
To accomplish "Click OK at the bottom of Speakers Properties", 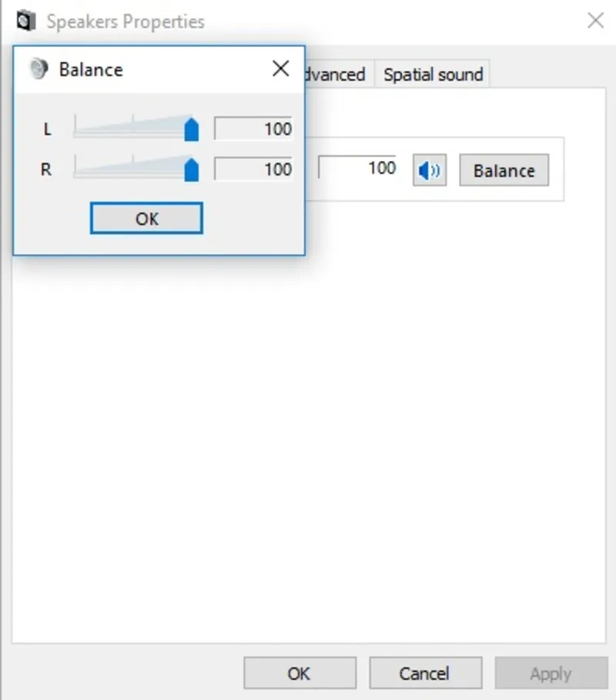I will point(300,673).
